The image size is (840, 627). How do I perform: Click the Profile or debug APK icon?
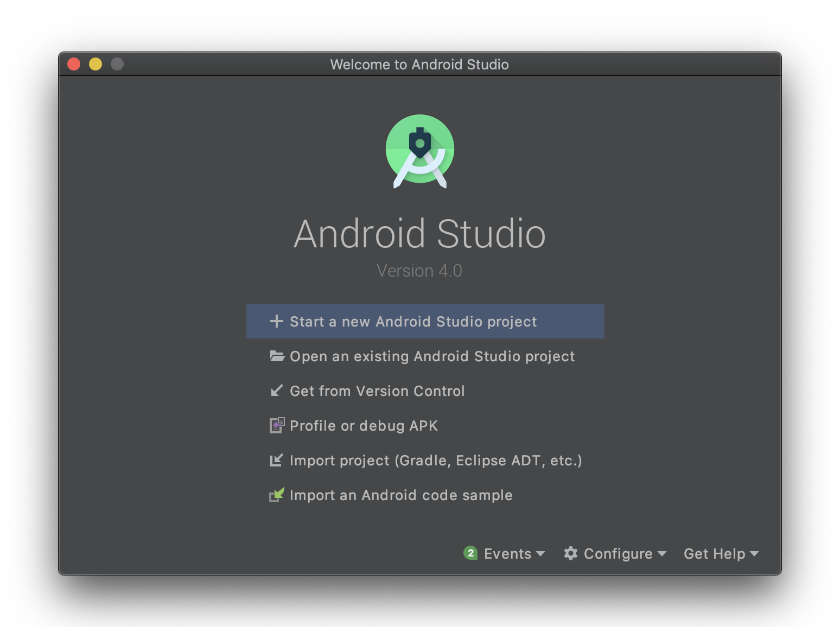coord(277,425)
